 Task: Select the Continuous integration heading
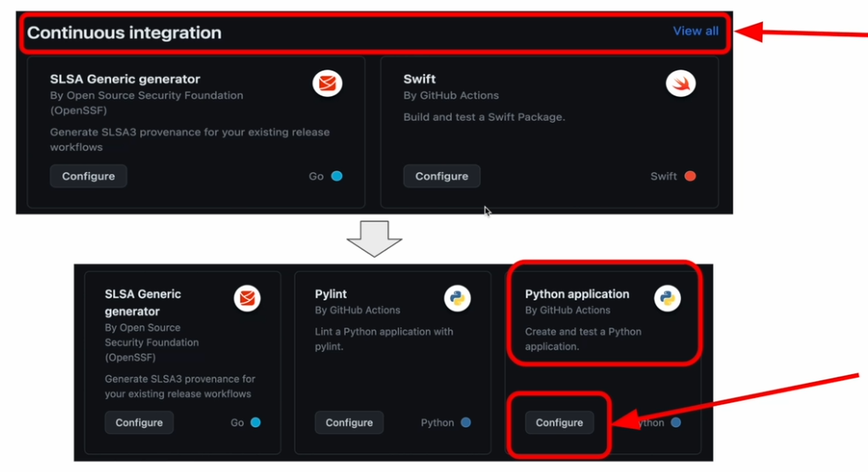124,33
